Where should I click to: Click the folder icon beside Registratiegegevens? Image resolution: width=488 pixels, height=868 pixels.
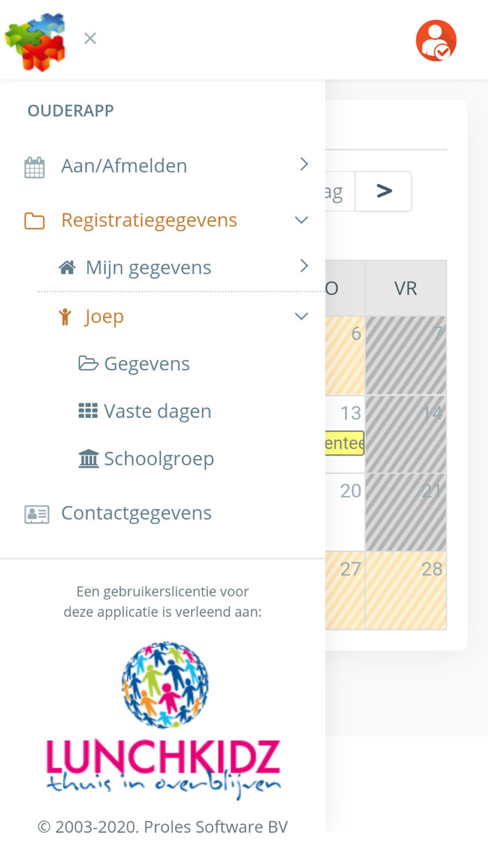pyautogui.click(x=34, y=221)
